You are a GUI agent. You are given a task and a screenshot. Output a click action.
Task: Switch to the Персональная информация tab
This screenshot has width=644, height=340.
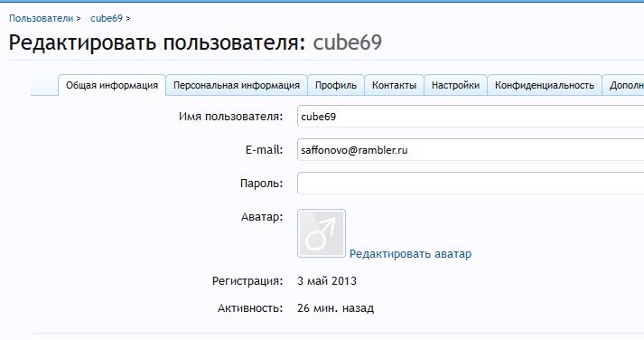click(237, 85)
